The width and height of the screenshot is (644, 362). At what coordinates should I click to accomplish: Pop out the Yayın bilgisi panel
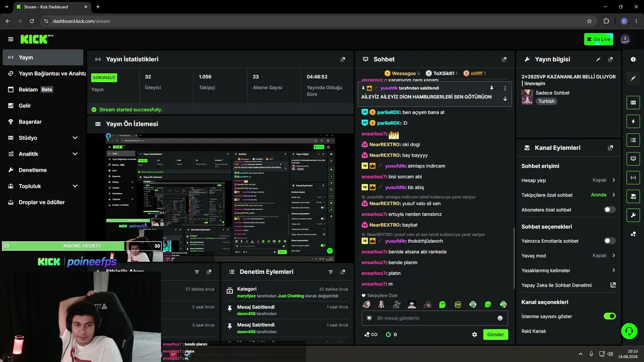coord(610,59)
